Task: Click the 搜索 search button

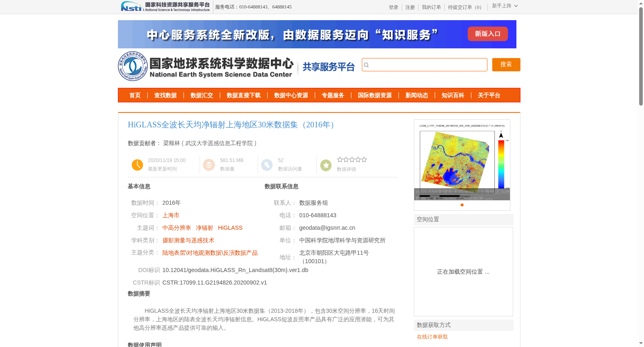Action: 506,64
